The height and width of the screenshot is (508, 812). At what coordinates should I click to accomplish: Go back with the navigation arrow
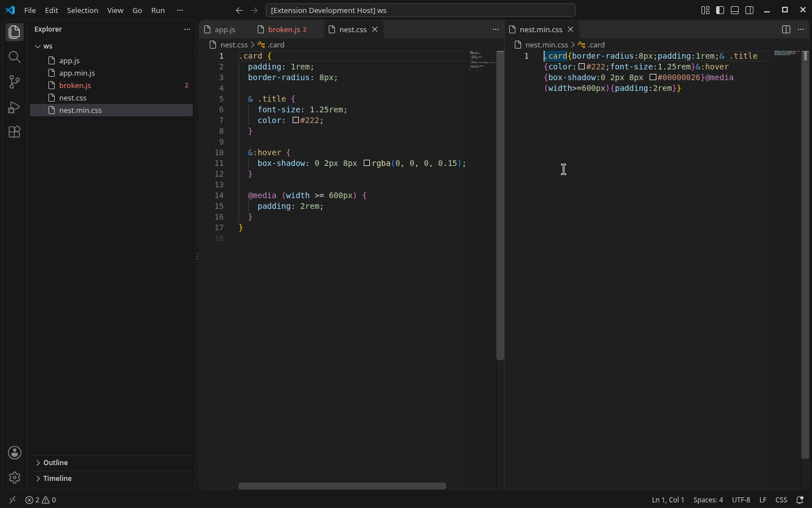(x=239, y=10)
